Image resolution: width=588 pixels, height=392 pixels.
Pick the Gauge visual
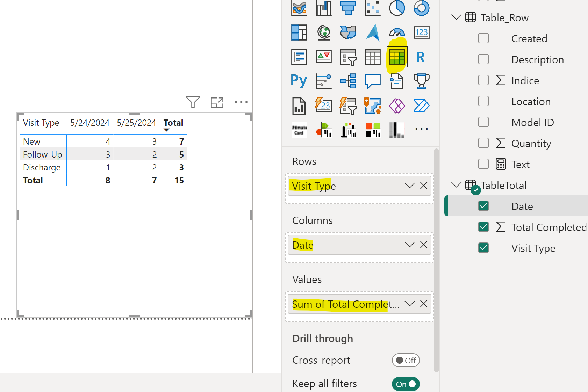tap(397, 32)
